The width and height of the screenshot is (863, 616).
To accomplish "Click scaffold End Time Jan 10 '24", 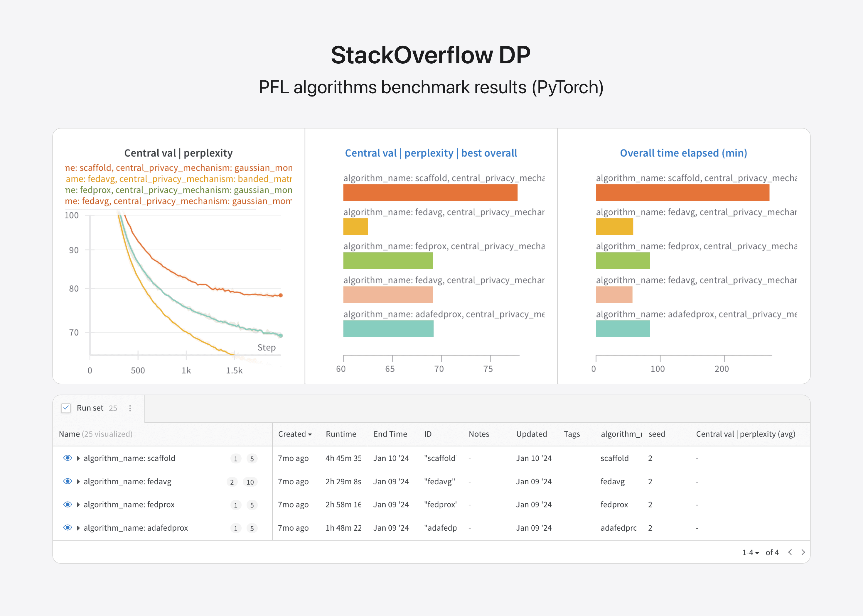I will 391,458.
